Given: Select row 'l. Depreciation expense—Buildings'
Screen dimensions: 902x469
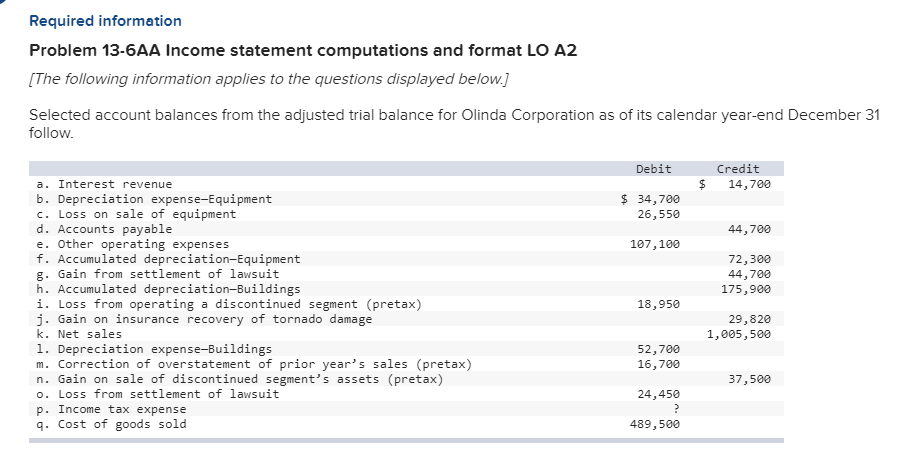Looking at the screenshot, I should click(x=406, y=349).
